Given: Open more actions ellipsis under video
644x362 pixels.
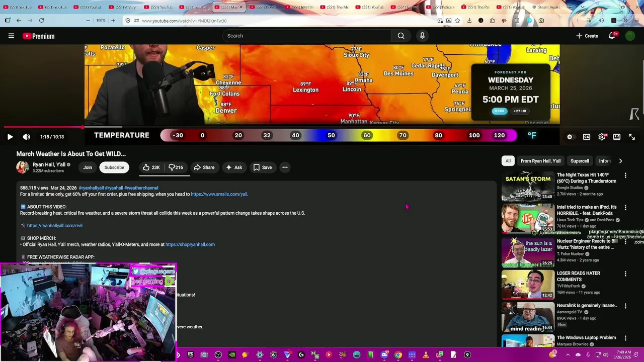Looking at the screenshot, I should point(285,167).
